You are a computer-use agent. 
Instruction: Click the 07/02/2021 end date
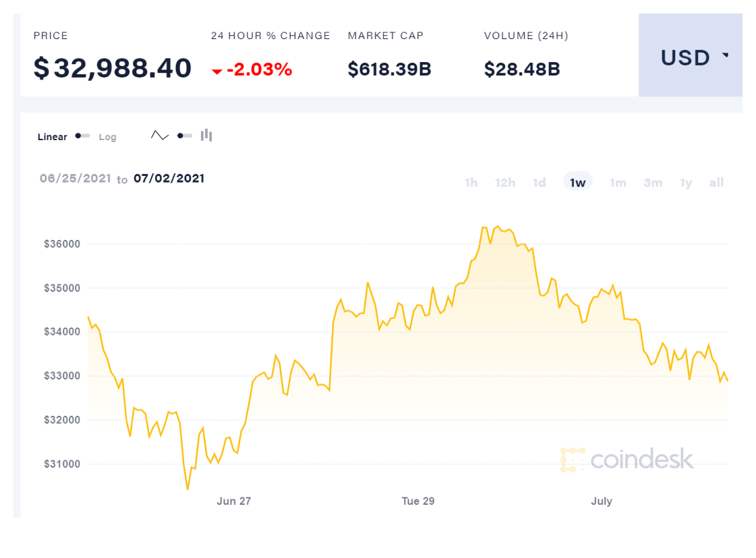pos(169,179)
